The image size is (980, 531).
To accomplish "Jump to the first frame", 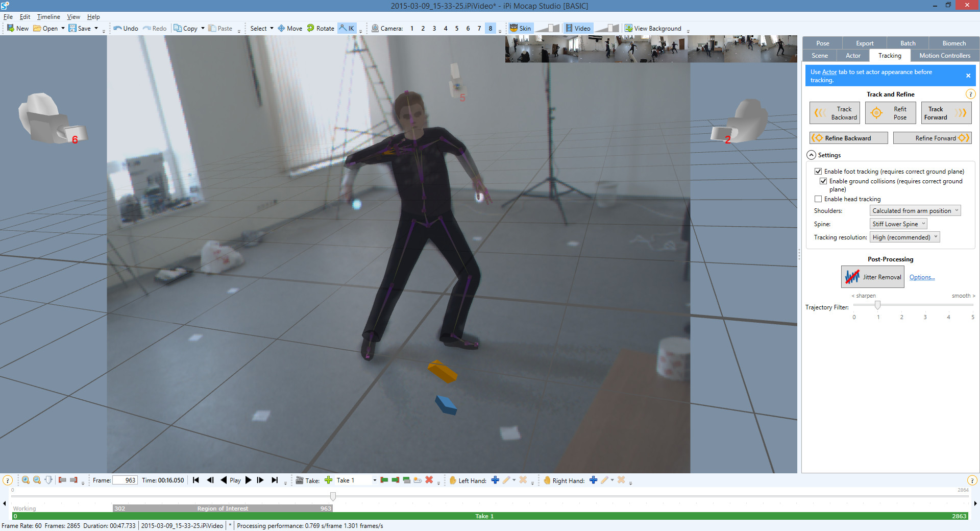I will (x=196, y=480).
